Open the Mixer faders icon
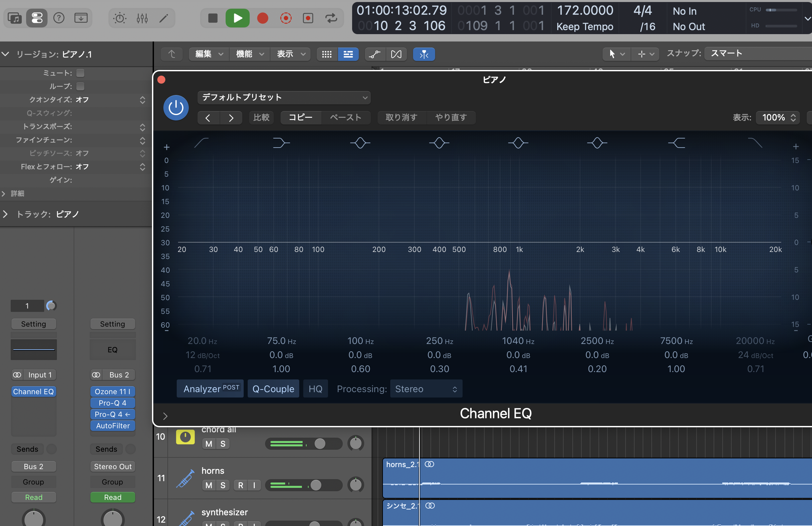Image resolution: width=812 pixels, height=526 pixels. point(142,18)
